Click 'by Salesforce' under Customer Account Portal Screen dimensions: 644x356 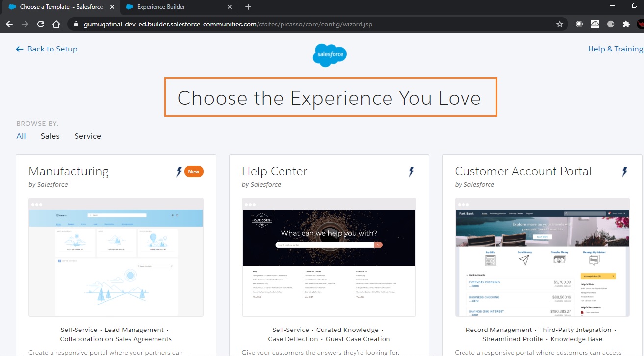pos(475,185)
